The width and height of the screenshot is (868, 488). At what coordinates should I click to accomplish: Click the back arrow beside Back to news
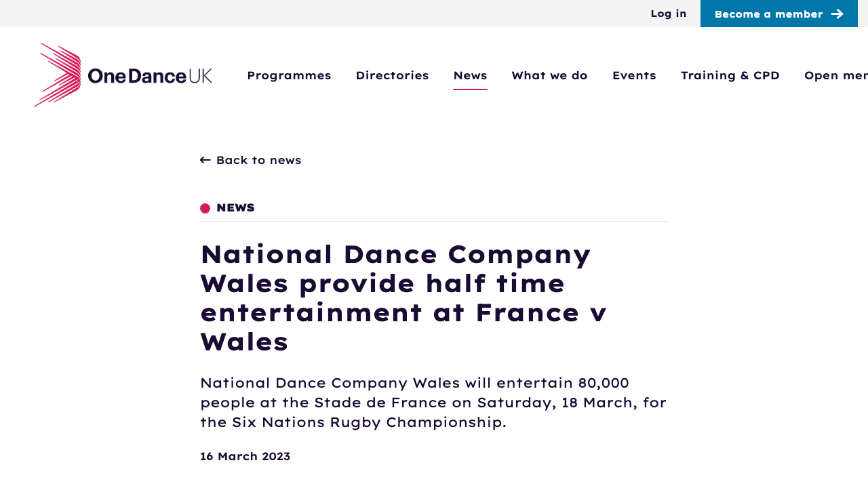point(205,159)
